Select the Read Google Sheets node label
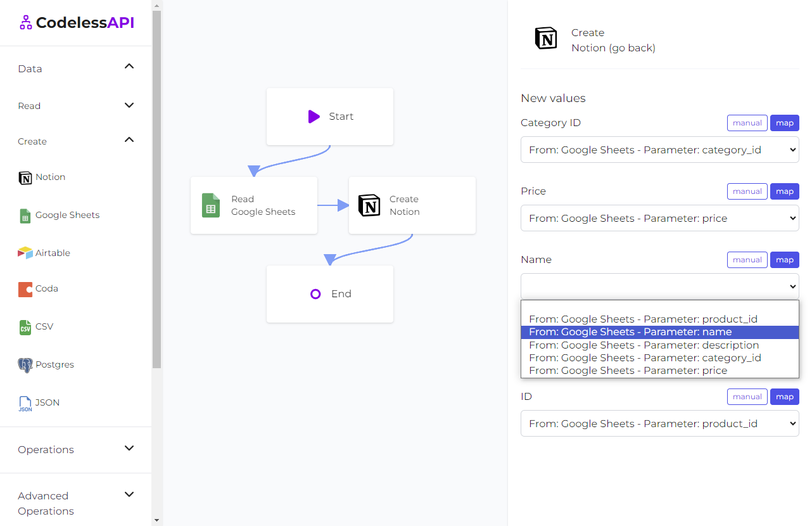 263,205
